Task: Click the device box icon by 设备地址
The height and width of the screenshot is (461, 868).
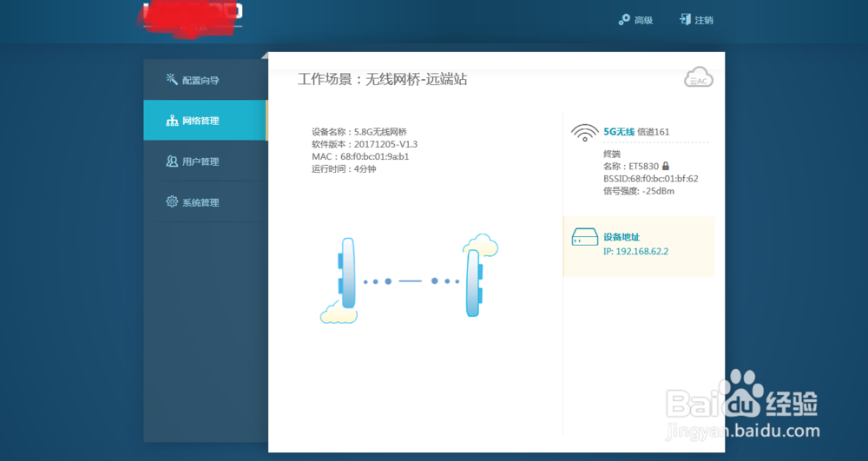Action: [584, 237]
